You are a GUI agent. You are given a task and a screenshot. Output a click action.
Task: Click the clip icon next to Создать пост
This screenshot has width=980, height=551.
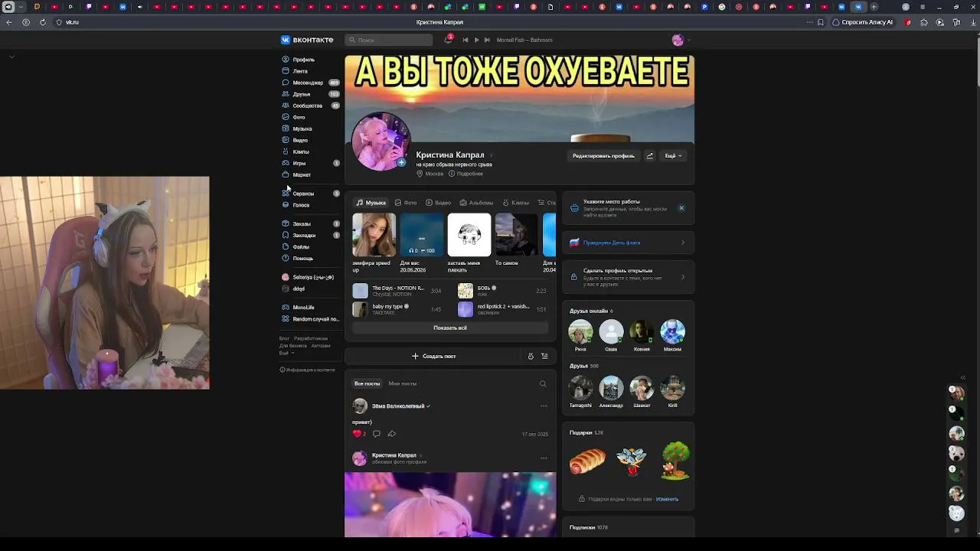[x=531, y=356]
